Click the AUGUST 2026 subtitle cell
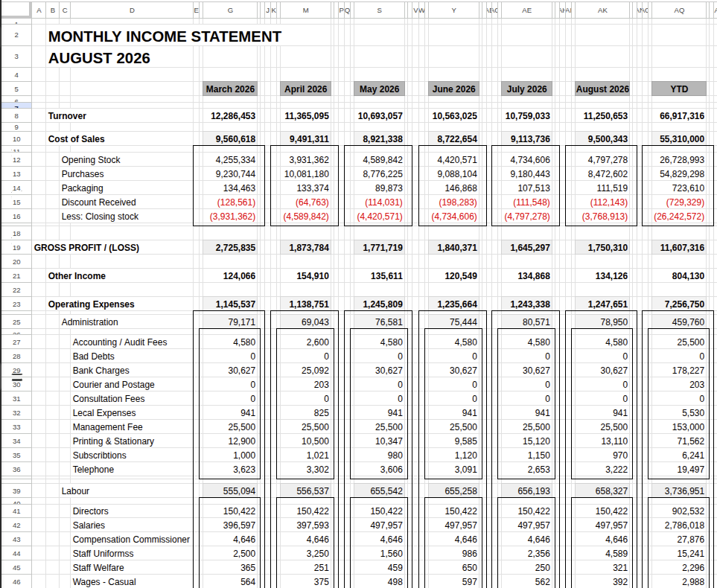The height and width of the screenshot is (588, 717). pyautogui.click(x=99, y=58)
